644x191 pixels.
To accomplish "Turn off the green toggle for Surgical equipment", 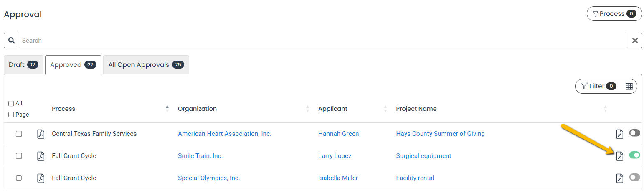I will 634,155.
